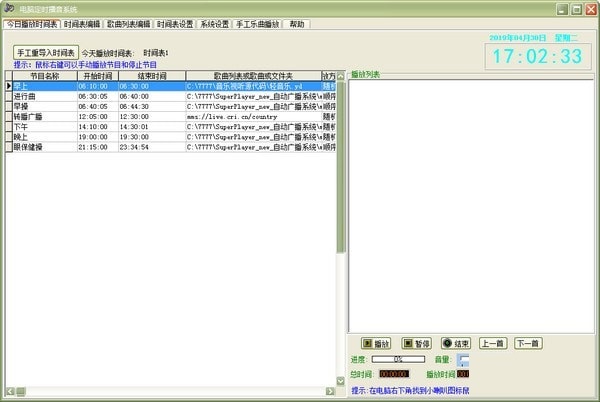Click the 节目名称 column header
600x402 pixels.
pyautogui.click(x=44, y=75)
